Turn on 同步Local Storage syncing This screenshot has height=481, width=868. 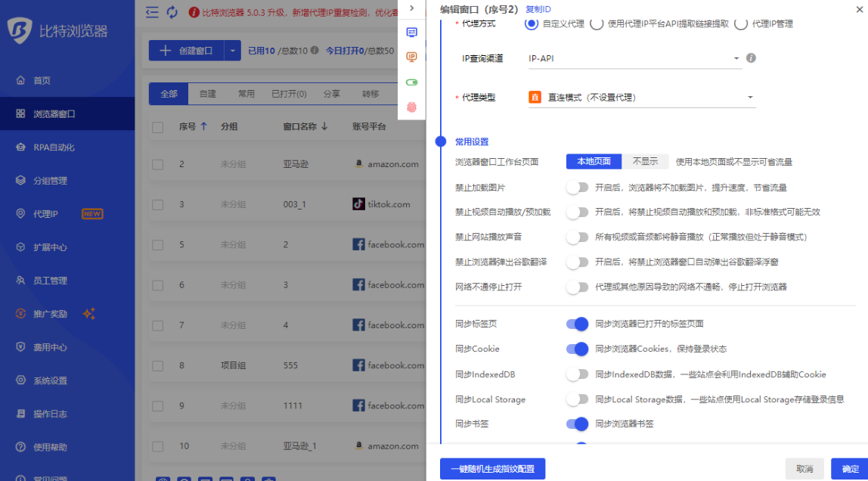[x=578, y=399]
